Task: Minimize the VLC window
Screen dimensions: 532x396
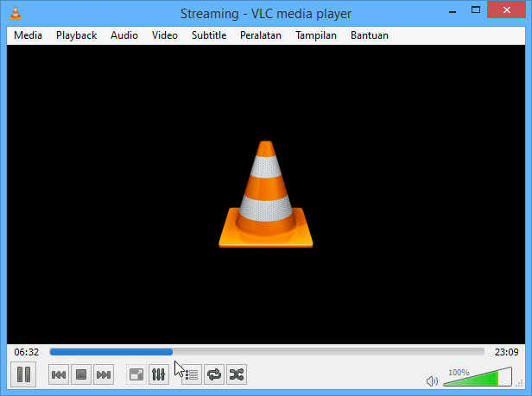Action: click(x=453, y=11)
